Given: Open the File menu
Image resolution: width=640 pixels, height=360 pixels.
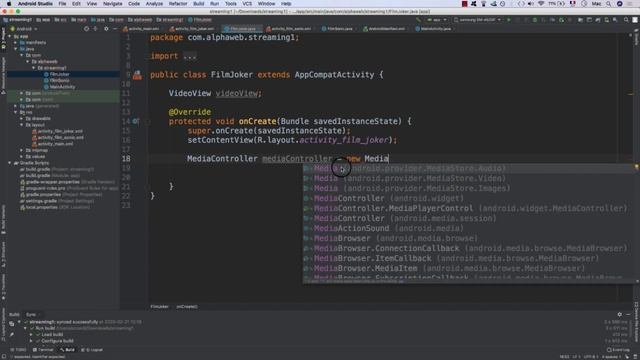Looking at the screenshot, I should tap(62, 4).
